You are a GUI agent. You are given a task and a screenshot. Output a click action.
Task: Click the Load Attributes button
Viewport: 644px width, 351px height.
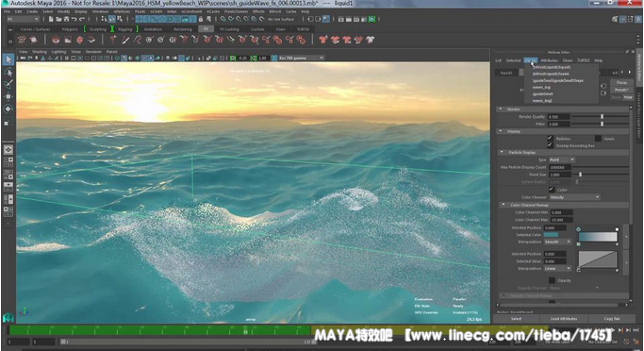564,319
